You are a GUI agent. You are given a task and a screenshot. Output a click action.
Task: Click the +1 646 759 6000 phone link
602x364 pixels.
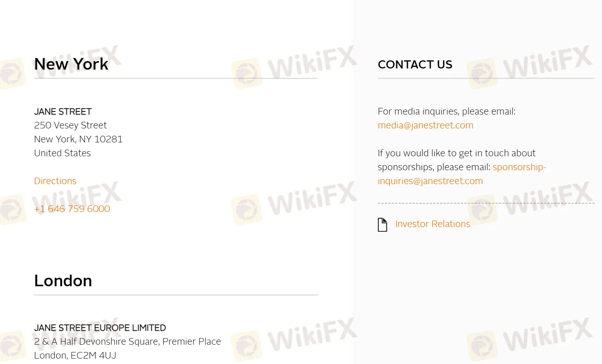(72, 209)
